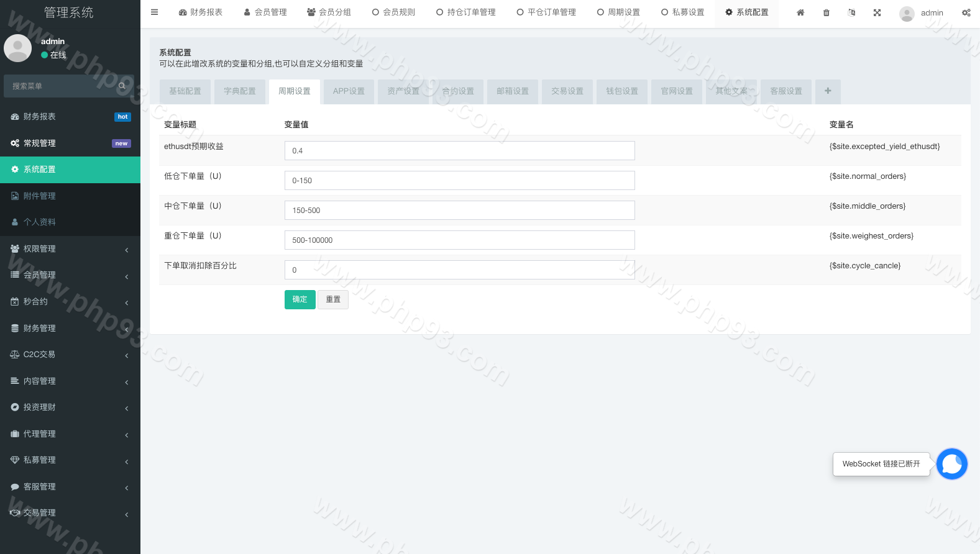Click the settings gears icon at top right
This screenshot has width=980, height=554.
pos(966,12)
